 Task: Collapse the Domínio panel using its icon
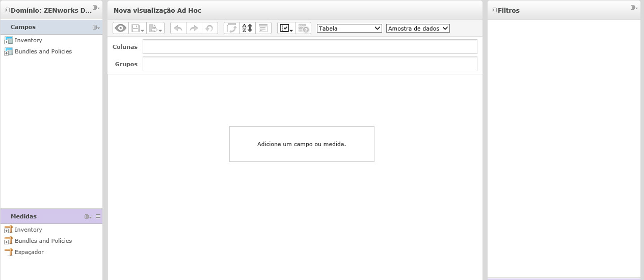point(8,10)
